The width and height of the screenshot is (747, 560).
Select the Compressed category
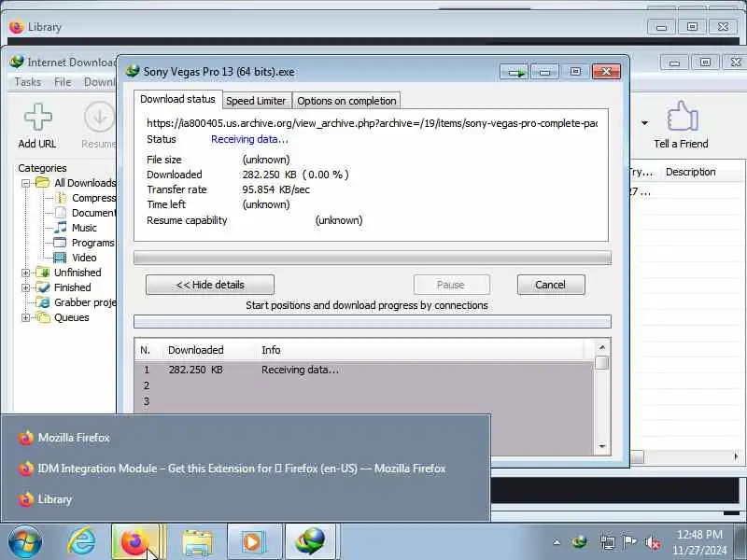click(x=86, y=198)
